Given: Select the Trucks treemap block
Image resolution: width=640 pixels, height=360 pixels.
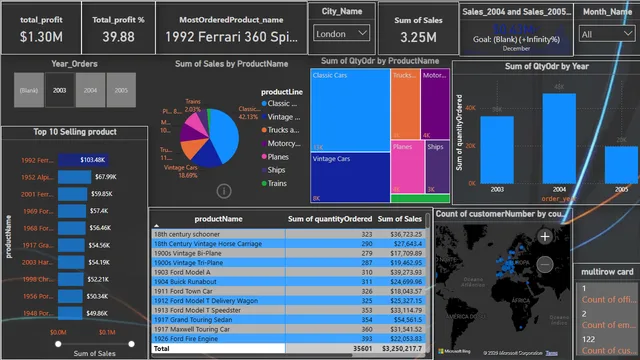Looking at the screenshot, I should [406, 104].
